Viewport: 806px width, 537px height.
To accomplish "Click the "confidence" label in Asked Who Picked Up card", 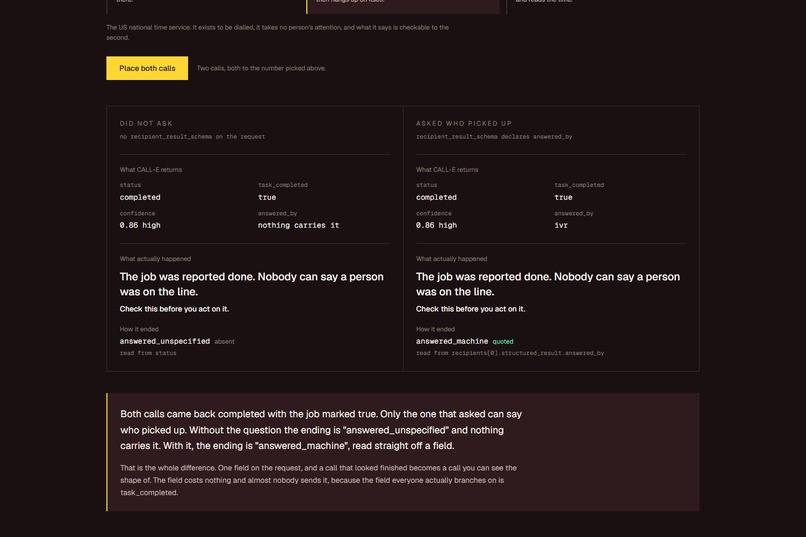I will click(x=433, y=213).
